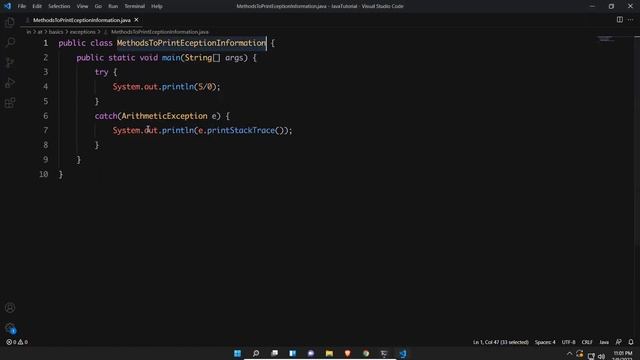Click Ln 1, Col 47 go-to-line indicator
640x360 pixels.
[500, 342]
